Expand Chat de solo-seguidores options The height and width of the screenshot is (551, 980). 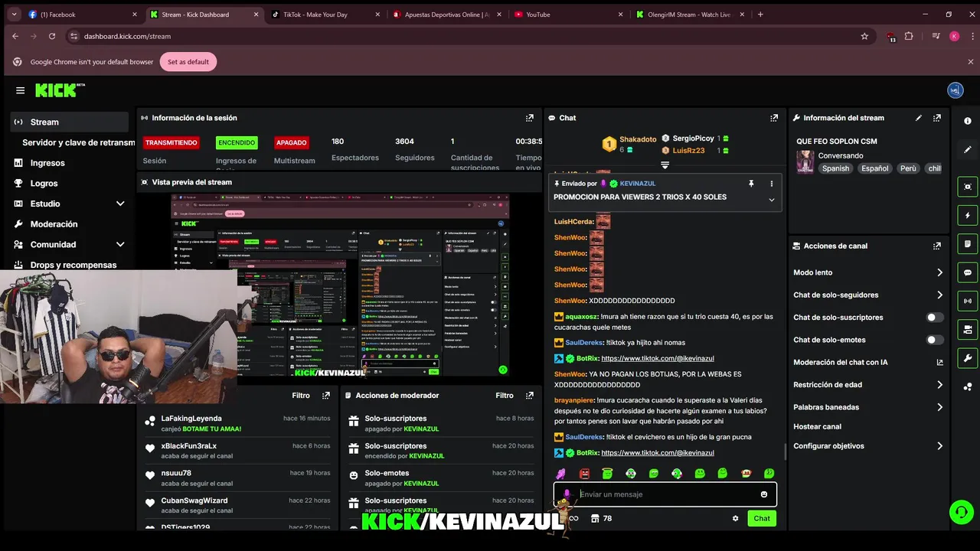[x=939, y=295]
